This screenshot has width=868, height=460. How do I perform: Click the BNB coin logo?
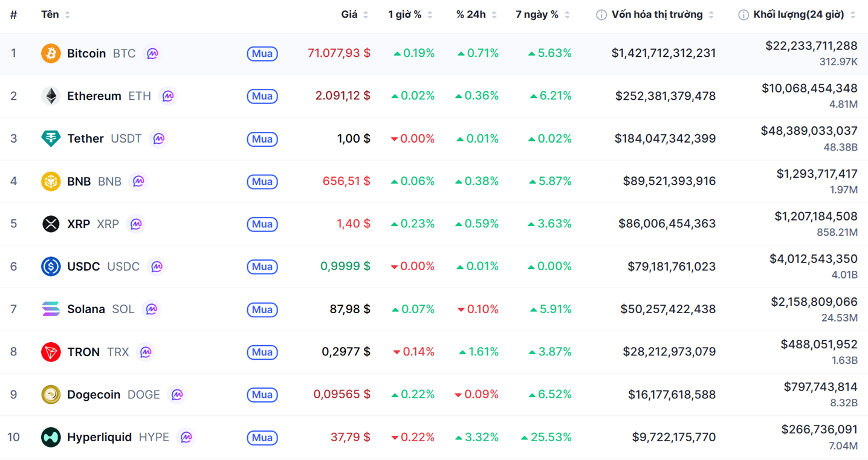coord(51,181)
